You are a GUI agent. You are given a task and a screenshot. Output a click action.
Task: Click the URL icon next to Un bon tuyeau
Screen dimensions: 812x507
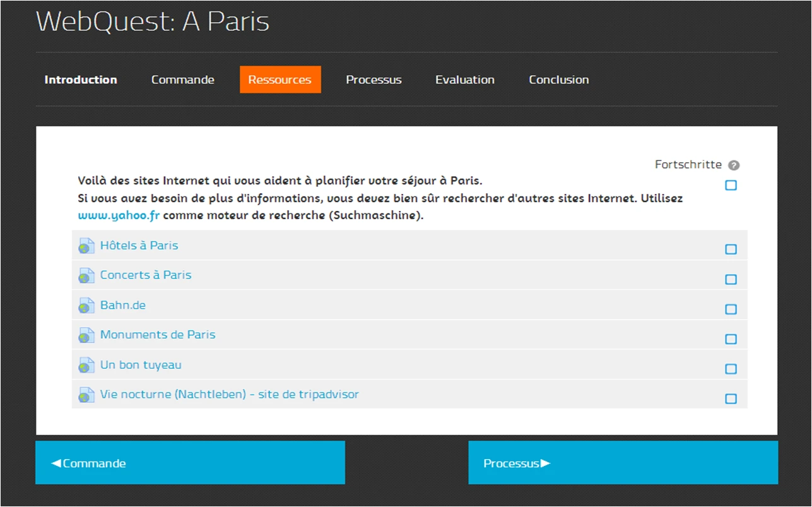(86, 366)
